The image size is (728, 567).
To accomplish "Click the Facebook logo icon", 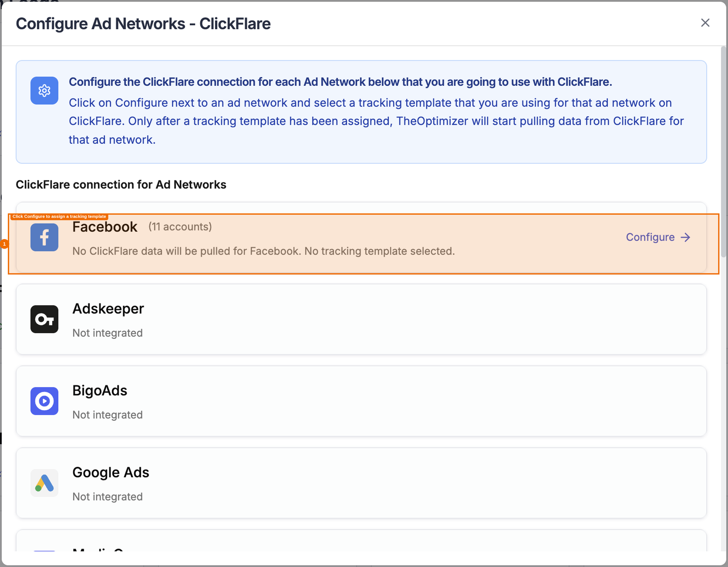I will tap(44, 237).
